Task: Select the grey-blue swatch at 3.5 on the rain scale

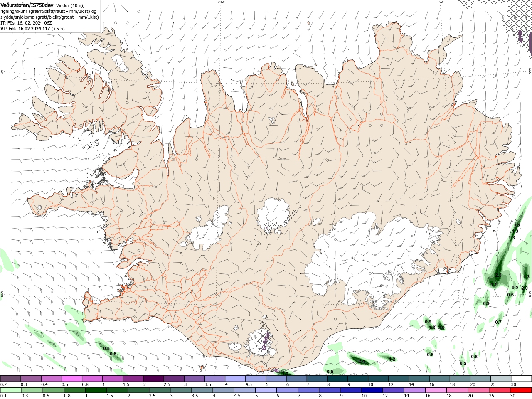Action: 202,390
